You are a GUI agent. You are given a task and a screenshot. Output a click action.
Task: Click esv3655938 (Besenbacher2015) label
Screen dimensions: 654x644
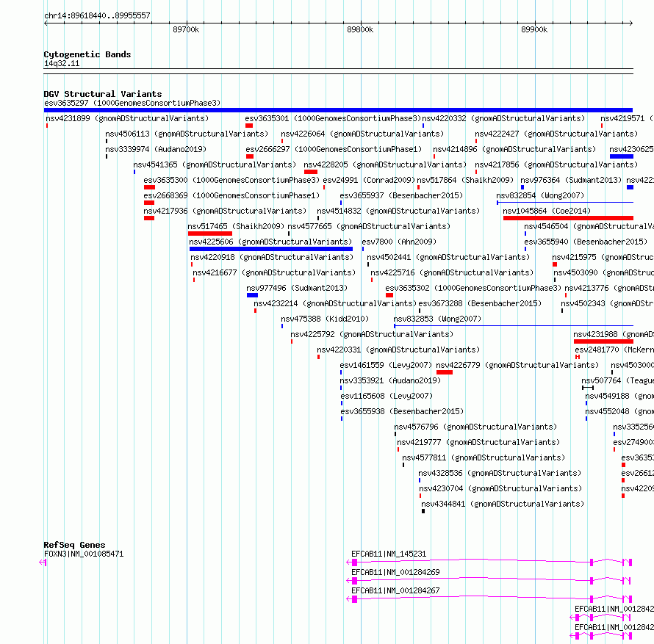402,411
